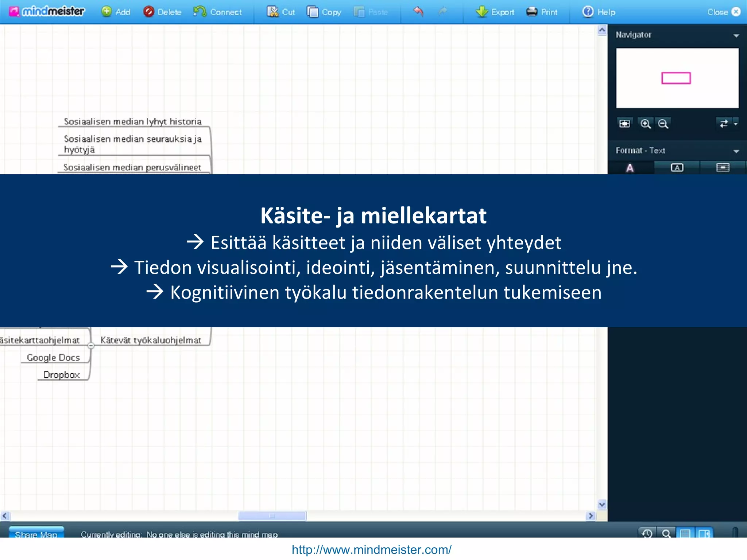Viewport: 747px width, 560px height.
Task: Zoom in with Navigator magnifier plus
Action: pos(646,124)
